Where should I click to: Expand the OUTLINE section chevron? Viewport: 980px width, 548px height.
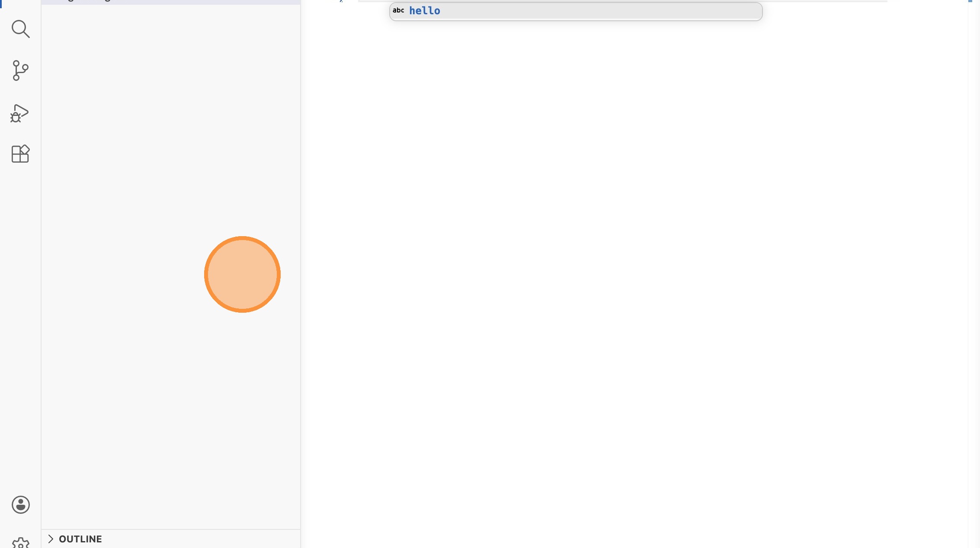pyautogui.click(x=51, y=539)
